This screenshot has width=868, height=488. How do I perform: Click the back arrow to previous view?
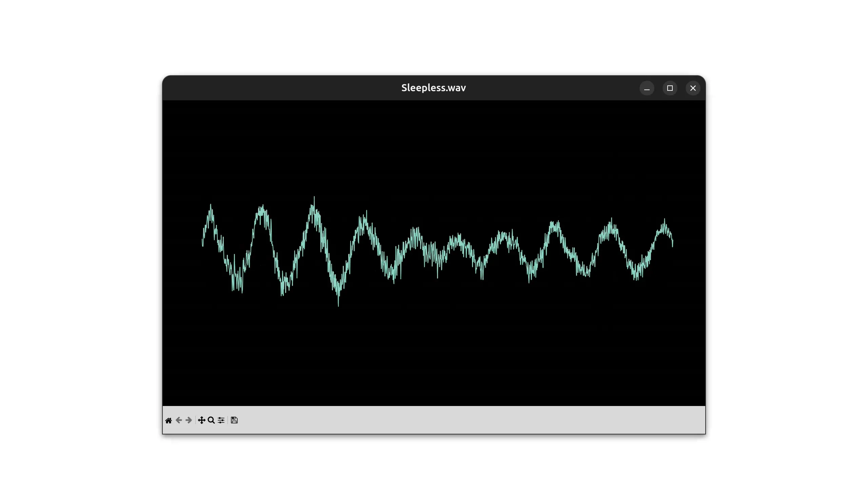pyautogui.click(x=179, y=421)
